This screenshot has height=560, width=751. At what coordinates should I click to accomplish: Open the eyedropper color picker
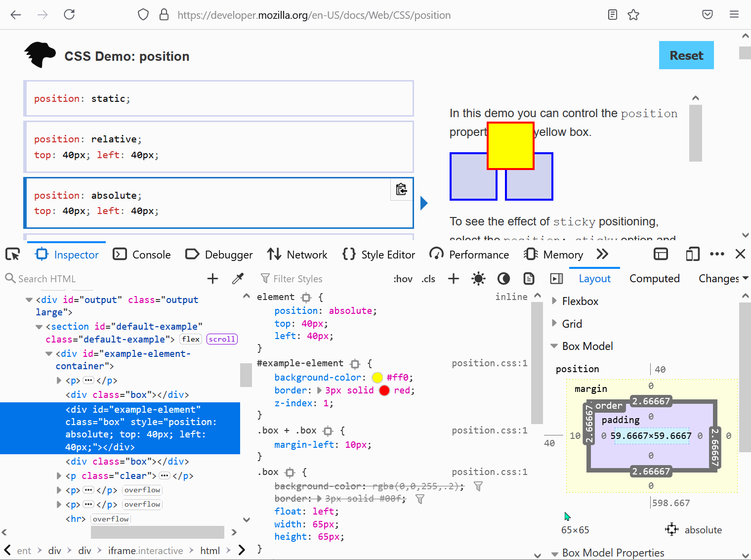pos(238,278)
